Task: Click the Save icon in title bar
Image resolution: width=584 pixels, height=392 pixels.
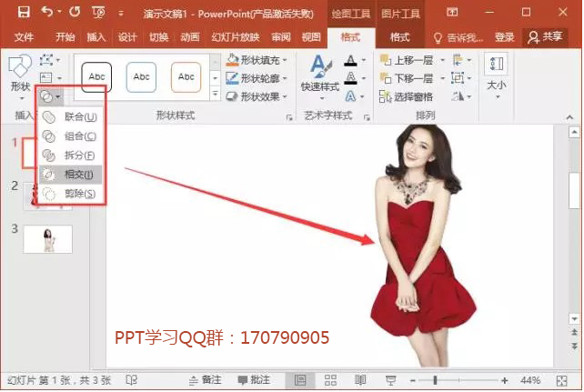Action: pos(24,12)
